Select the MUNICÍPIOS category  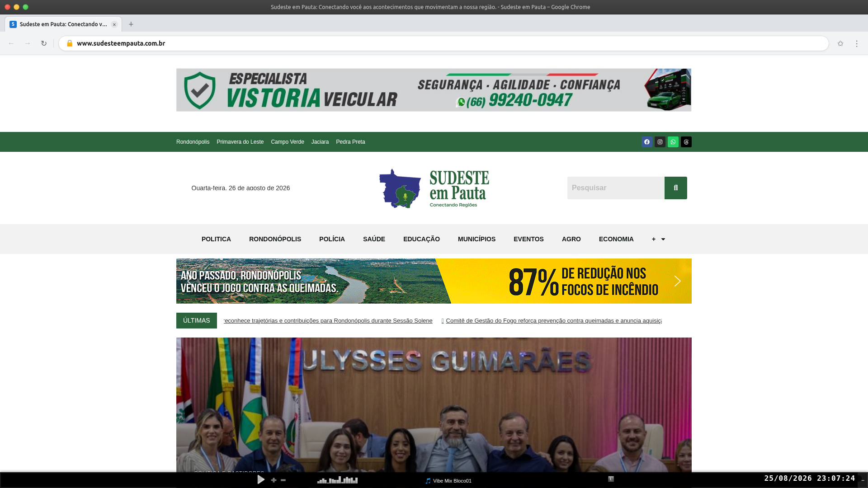(x=476, y=239)
